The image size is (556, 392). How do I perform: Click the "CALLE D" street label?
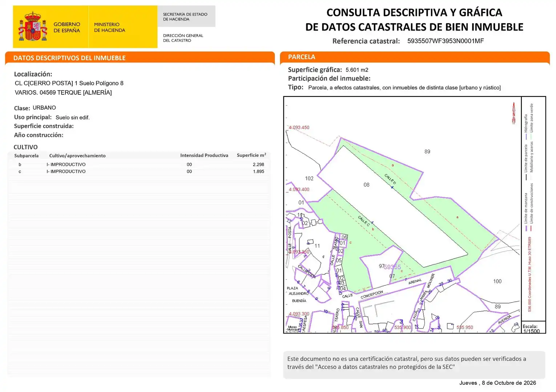pyautogui.click(x=390, y=179)
